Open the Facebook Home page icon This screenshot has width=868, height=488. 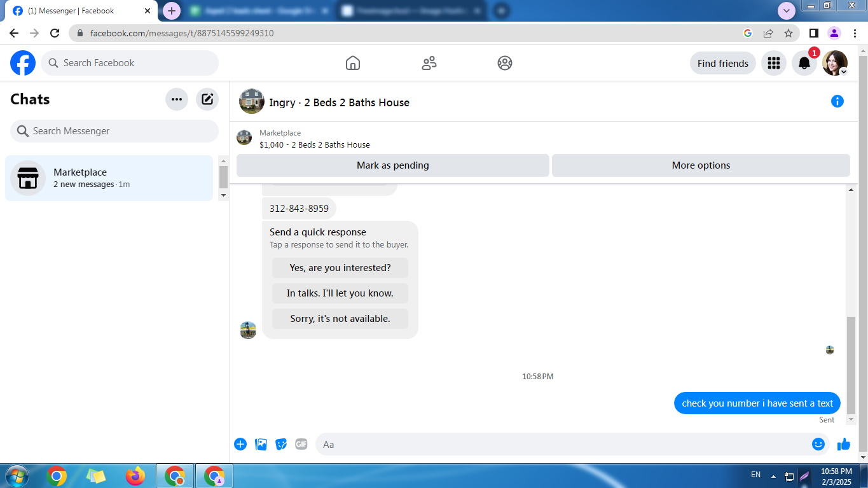(x=353, y=63)
